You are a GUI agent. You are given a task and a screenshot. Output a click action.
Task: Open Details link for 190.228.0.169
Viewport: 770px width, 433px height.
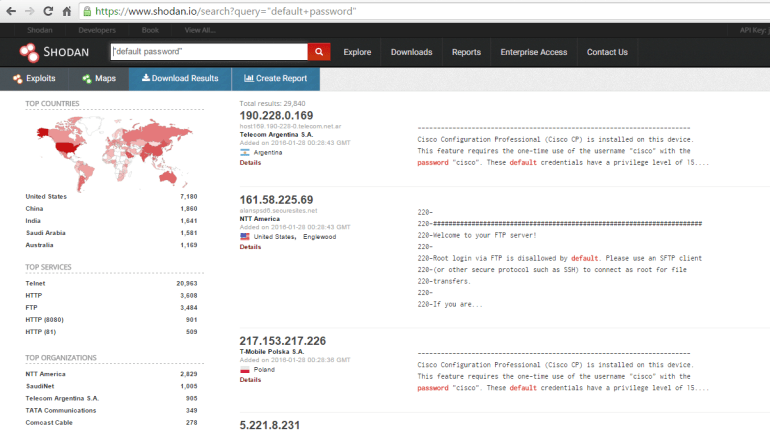click(x=250, y=162)
